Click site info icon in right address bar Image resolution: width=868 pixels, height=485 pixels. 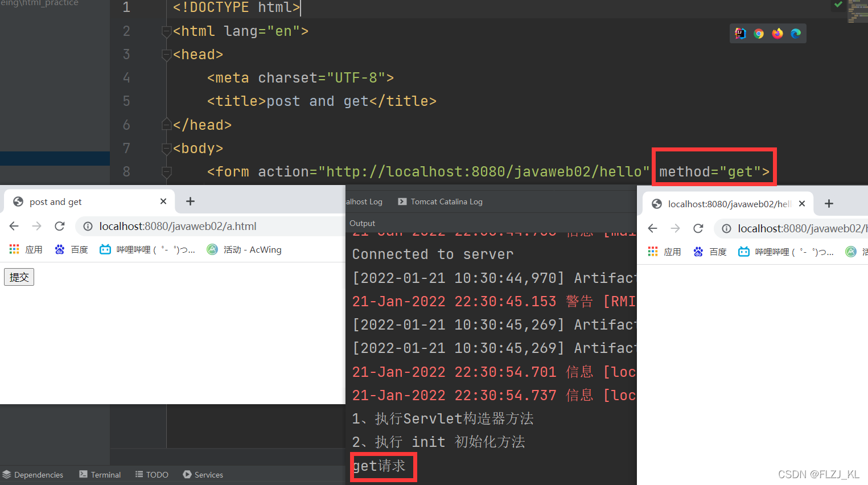[x=727, y=229]
